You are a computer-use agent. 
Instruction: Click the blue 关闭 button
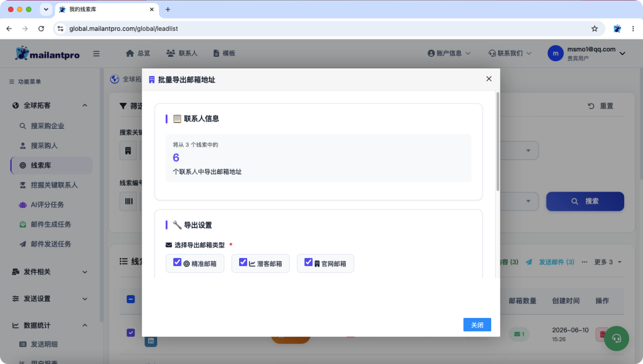[x=477, y=325]
